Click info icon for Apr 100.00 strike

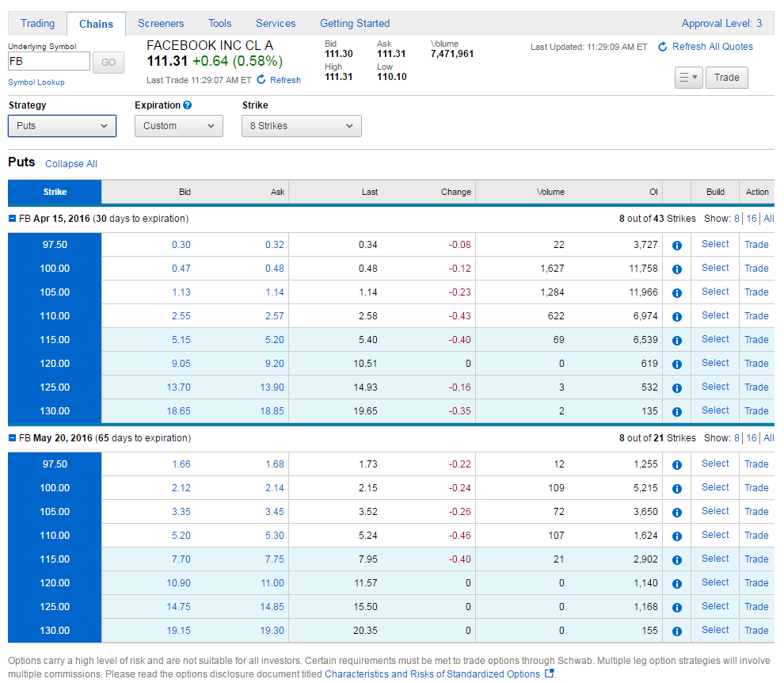(x=676, y=269)
